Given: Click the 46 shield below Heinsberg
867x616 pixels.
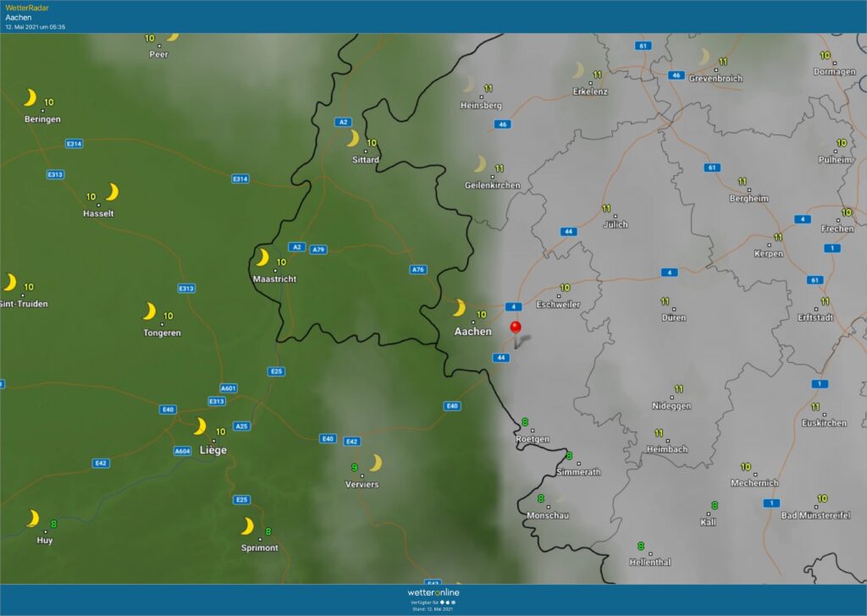Looking at the screenshot, I should tap(503, 124).
